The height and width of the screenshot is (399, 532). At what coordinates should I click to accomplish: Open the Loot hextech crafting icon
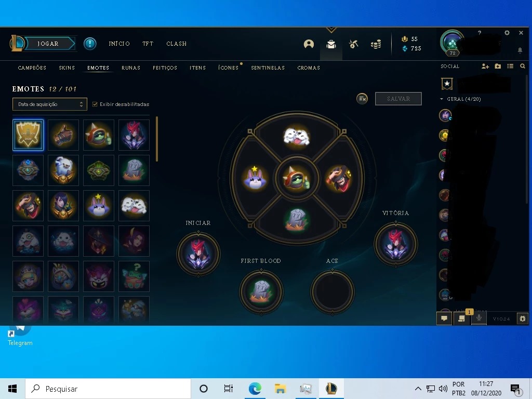pyautogui.click(x=353, y=44)
